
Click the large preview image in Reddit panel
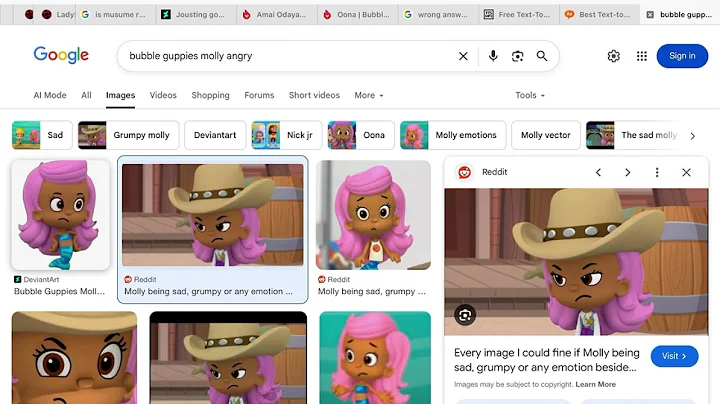click(576, 262)
